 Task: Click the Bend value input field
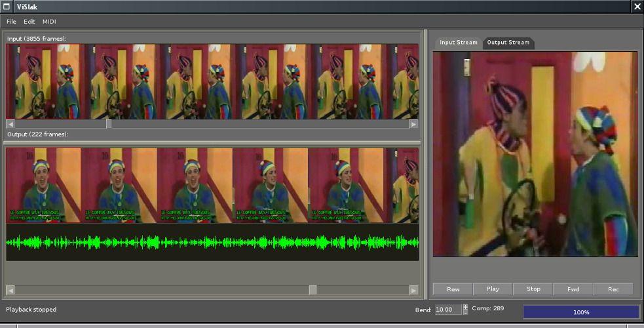pos(447,310)
